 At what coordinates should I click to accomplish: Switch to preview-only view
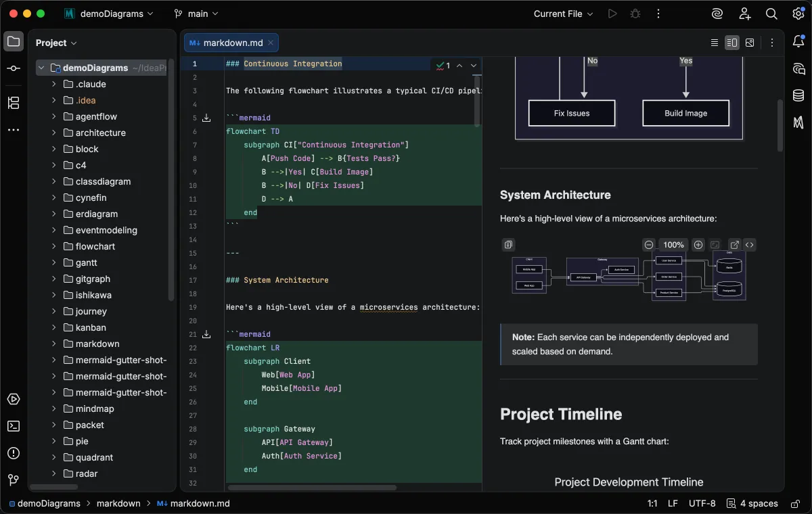point(750,43)
